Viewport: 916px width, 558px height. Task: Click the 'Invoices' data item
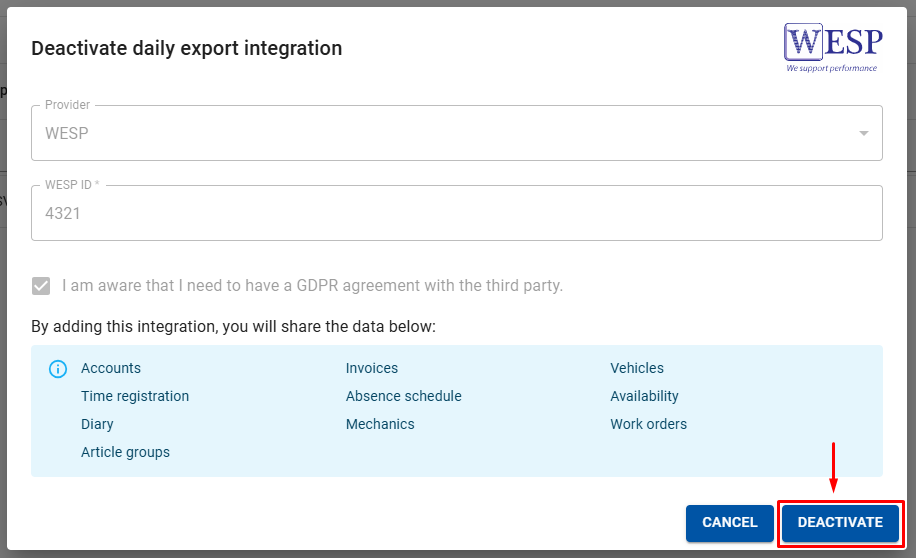(372, 368)
